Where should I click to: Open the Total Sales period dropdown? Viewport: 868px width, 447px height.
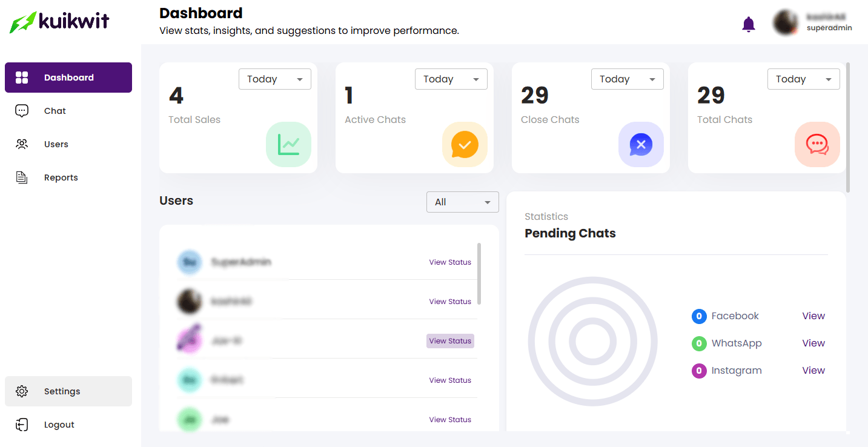(274, 79)
